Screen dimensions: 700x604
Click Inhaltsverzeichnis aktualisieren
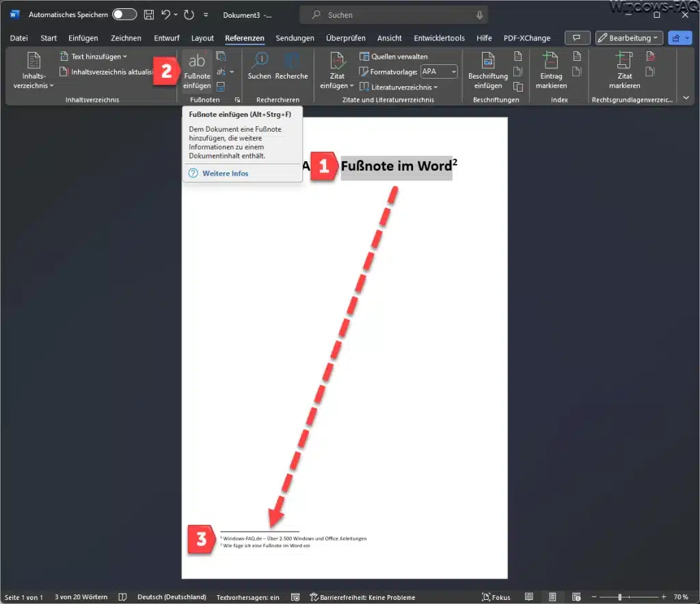106,71
